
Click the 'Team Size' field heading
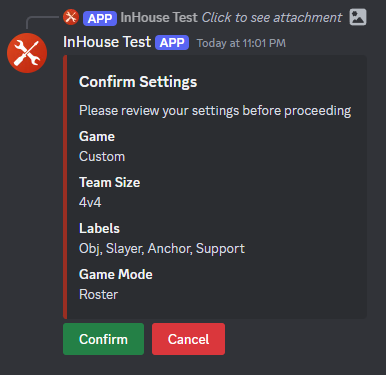click(109, 182)
